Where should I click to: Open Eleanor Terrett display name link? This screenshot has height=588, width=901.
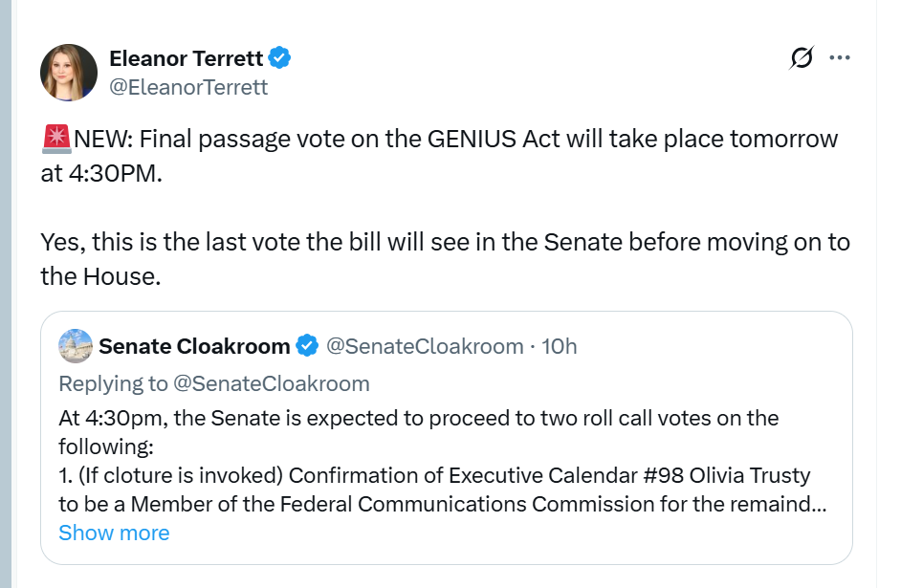coord(186,58)
